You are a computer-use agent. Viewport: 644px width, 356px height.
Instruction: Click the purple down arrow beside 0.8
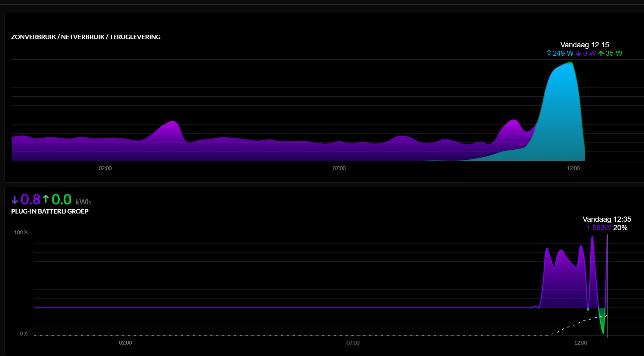(x=15, y=200)
